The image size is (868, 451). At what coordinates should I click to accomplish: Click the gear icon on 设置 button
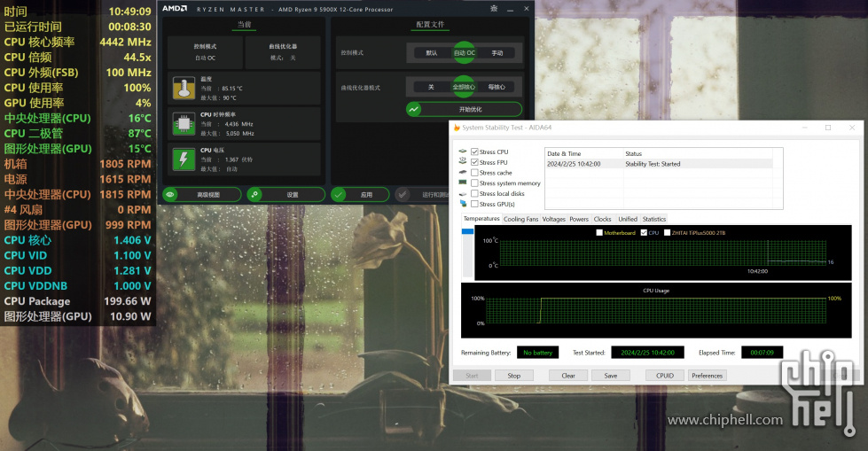(x=254, y=195)
